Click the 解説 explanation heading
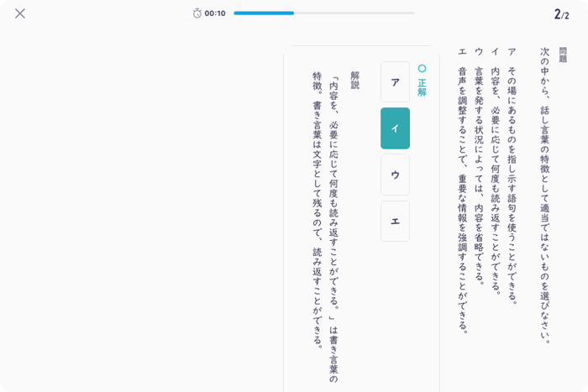Viewport: 588px width, 392px height. pyautogui.click(x=355, y=81)
